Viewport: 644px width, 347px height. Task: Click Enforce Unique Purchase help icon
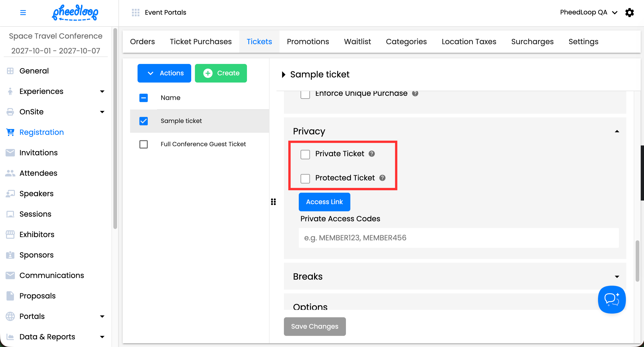tap(415, 93)
